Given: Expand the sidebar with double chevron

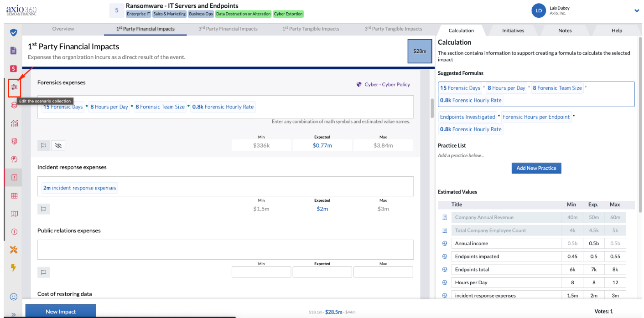Looking at the screenshot, I should (14, 314).
